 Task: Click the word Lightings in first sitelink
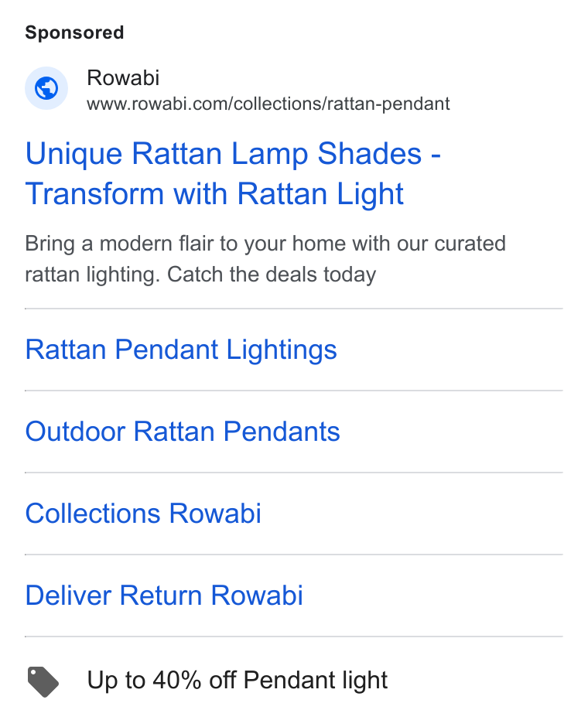(282, 350)
